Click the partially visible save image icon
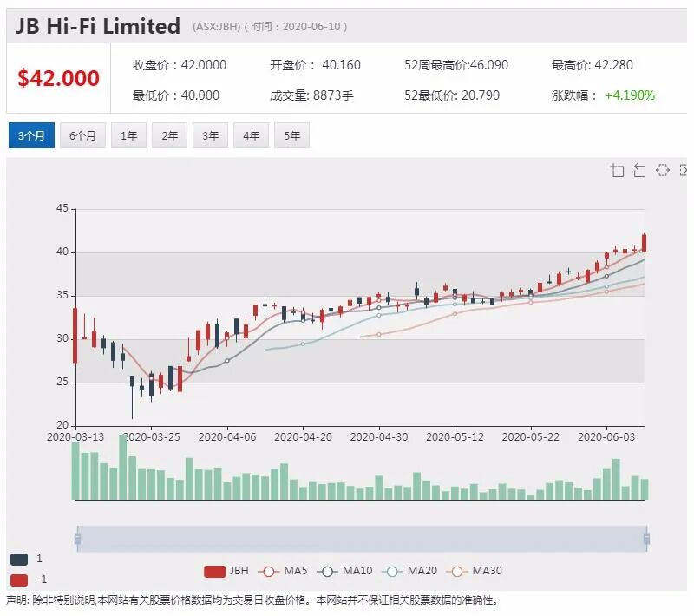The height and width of the screenshot is (616, 694). [684, 170]
